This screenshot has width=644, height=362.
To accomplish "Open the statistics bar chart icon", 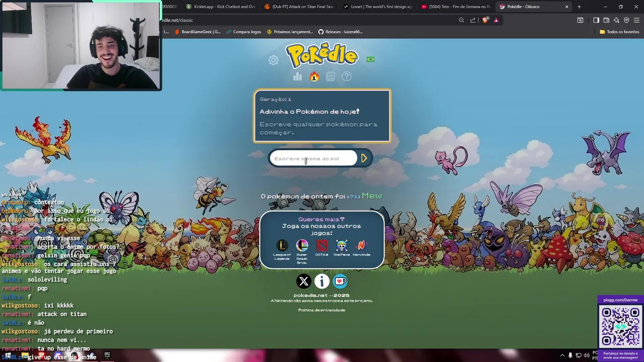I will [x=298, y=76].
